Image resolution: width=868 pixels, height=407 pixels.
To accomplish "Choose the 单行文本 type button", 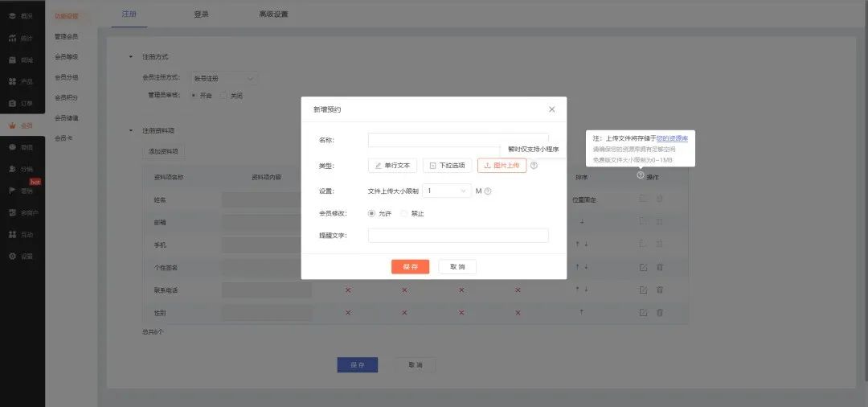I will coord(392,166).
